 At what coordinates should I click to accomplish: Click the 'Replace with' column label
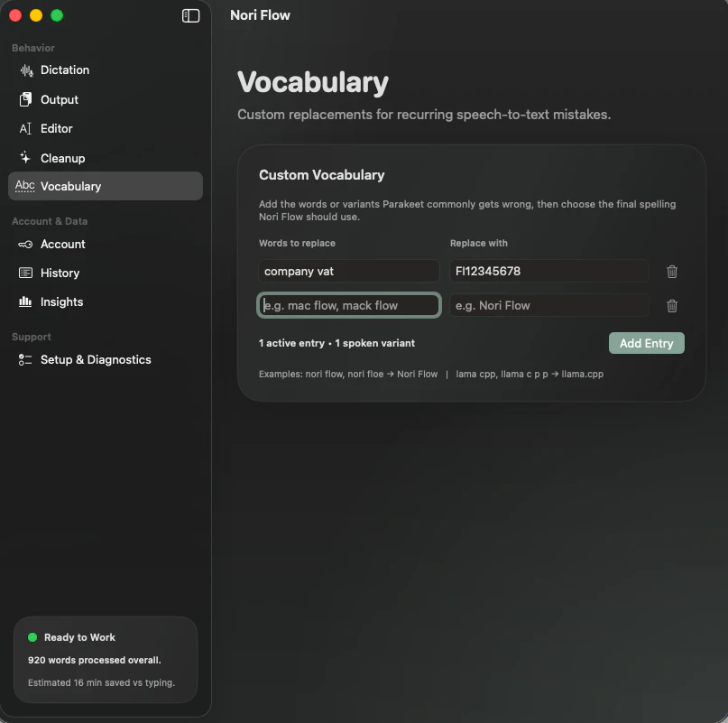[479, 243]
